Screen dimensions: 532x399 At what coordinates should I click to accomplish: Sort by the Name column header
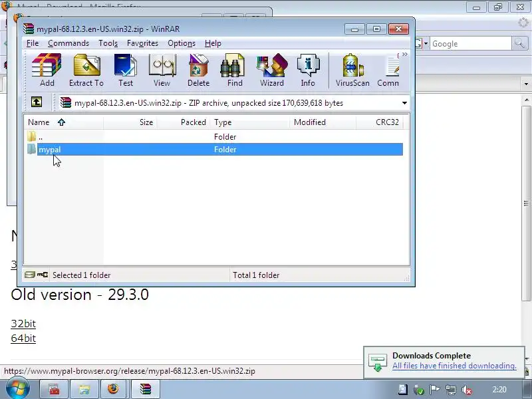click(63, 122)
